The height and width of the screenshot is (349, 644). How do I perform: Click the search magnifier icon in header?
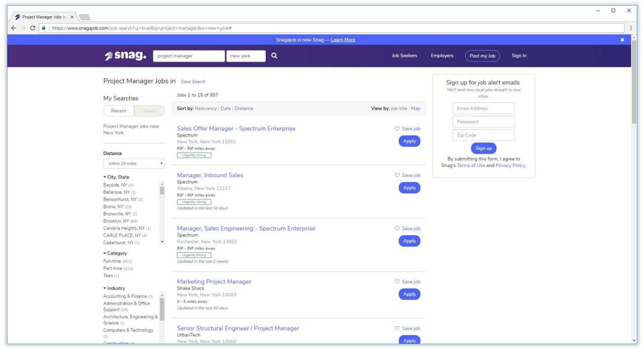pyautogui.click(x=274, y=56)
